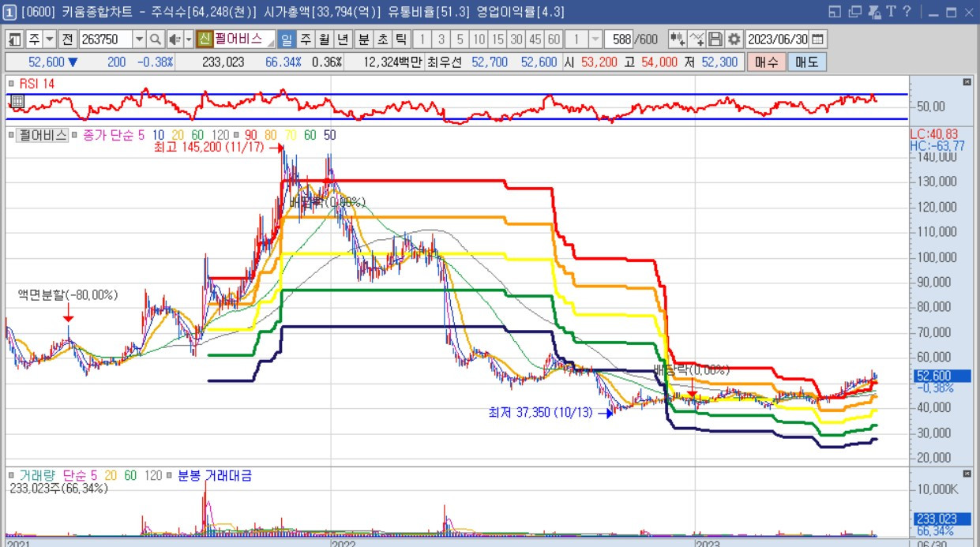
Task: Click the 전 button in toolbar
Action: pyautogui.click(x=68, y=39)
